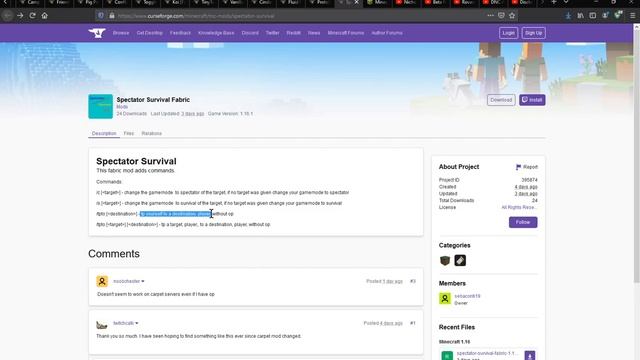This screenshot has height=360, width=640.
Task: Open new browser tab plus icon
Action: point(553,2)
